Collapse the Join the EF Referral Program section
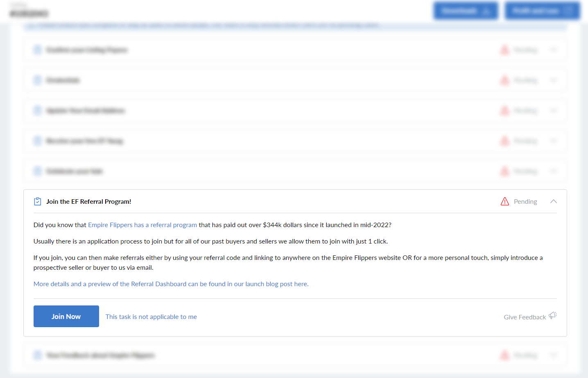Image resolution: width=588 pixels, height=378 pixels. click(x=554, y=201)
